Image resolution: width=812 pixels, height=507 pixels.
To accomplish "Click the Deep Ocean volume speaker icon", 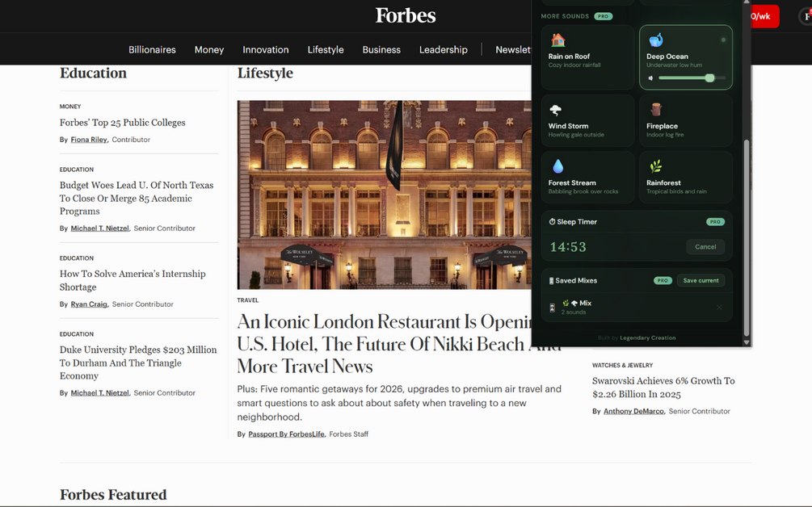I will 651,78.
